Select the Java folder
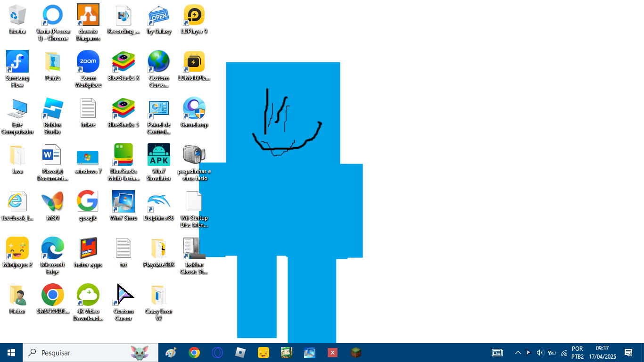The image size is (644, 362). pyautogui.click(x=17, y=159)
